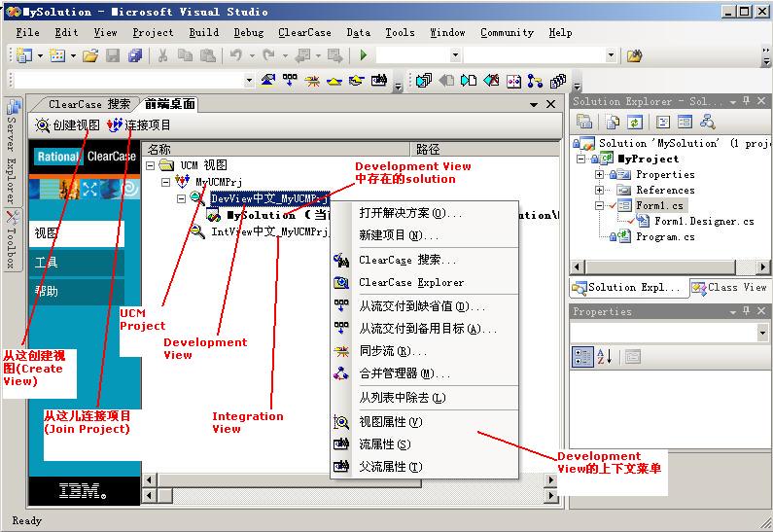Click the Properties icon in Solution Explorer
This screenshot has height=532, width=773.
(584, 122)
